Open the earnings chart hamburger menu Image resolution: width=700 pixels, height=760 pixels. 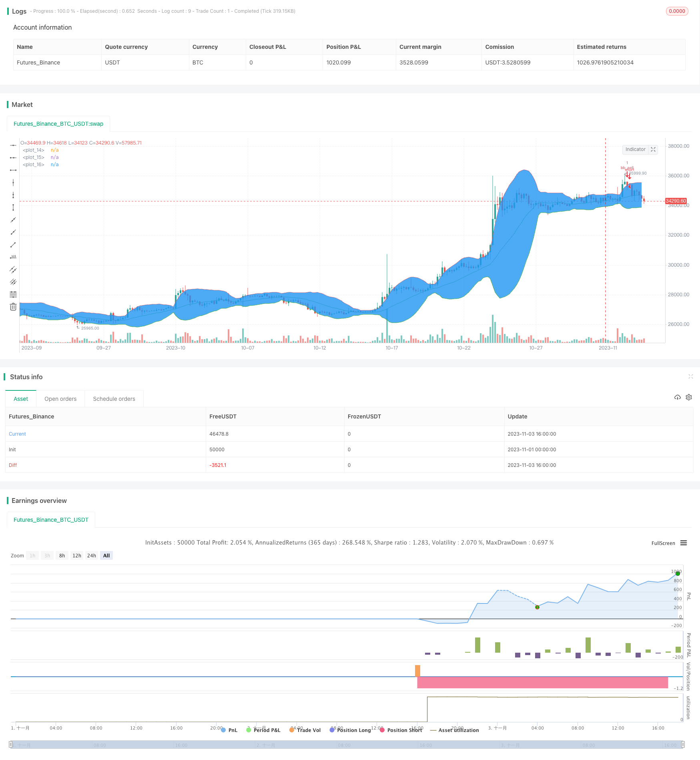coord(684,543)
